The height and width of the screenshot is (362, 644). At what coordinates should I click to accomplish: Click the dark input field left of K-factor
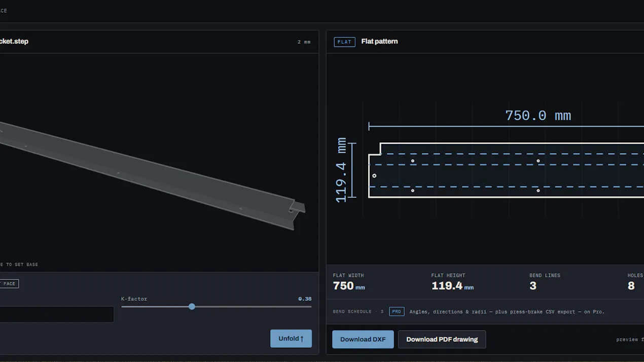[x=57, y=314]
